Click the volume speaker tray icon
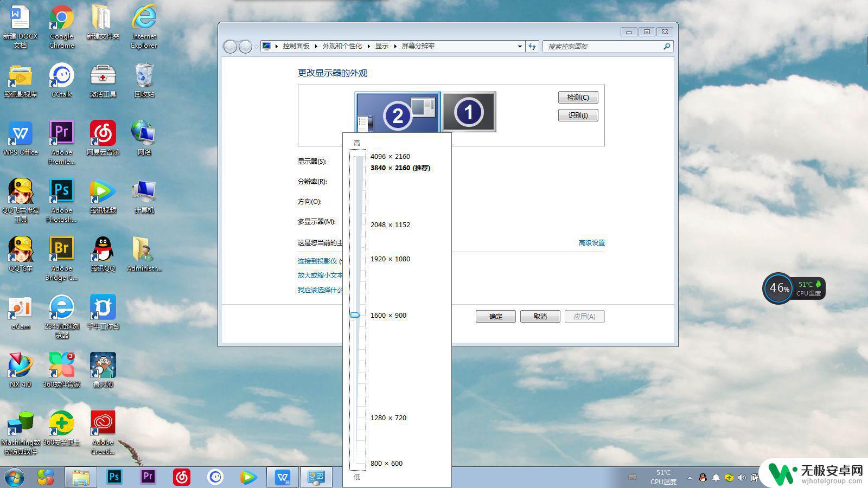This screenshot has height=488, width=868. pyautogui.click(x=742, y=478)
